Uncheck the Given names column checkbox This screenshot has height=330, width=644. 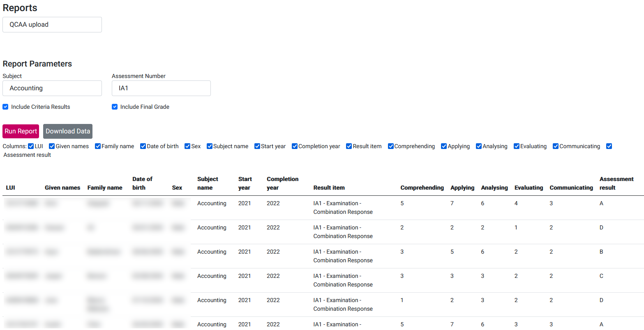(52, 146)
